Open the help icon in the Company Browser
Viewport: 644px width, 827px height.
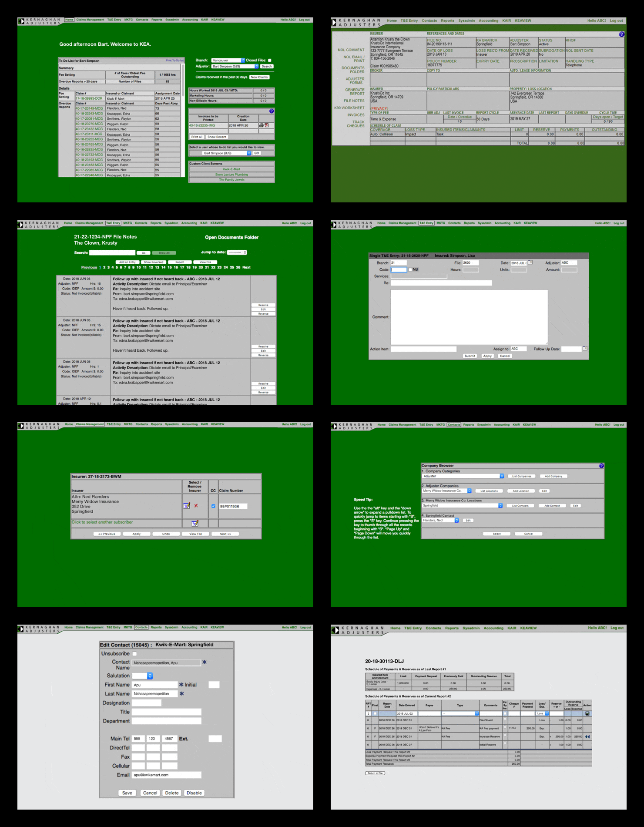click(x=601, y=466)
